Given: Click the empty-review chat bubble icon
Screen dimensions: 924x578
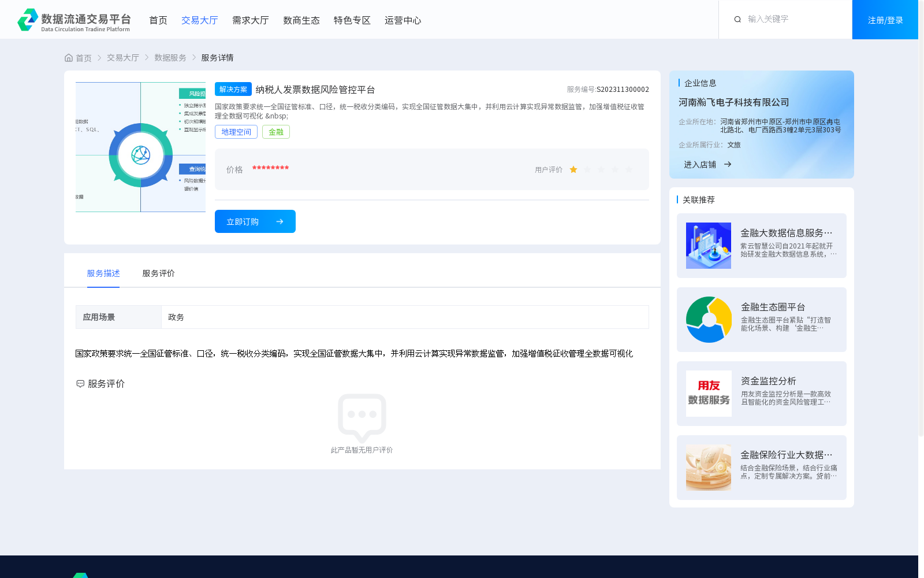Looking at the screenshot, I should coord(362,418).
